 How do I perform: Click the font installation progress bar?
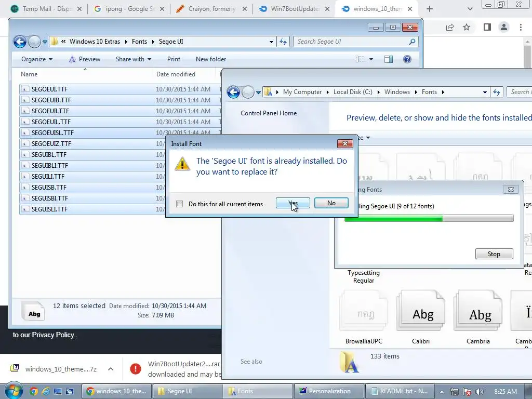429,218
